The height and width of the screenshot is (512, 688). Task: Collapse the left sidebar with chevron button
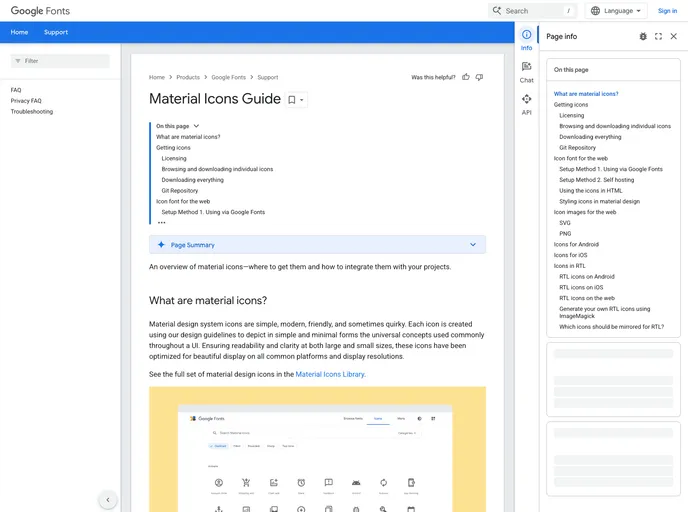click(x=108, y=500)
